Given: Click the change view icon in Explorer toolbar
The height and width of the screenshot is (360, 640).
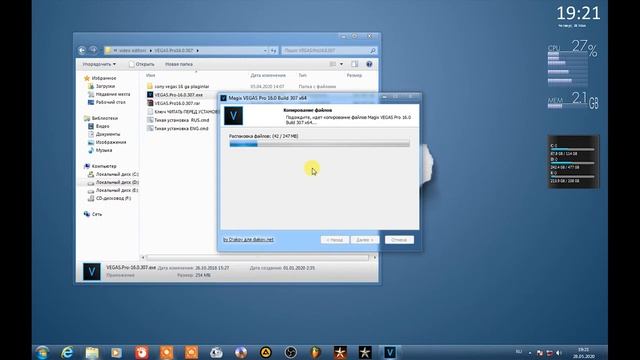Looking at the screenshot, I should (x=333, y=64).
